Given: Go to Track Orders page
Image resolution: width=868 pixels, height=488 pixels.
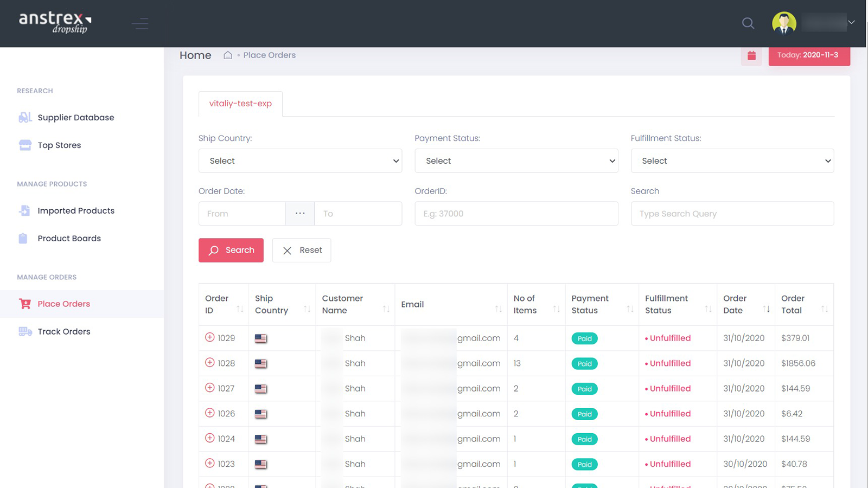Looking at the screenshot, I should 63,331.
